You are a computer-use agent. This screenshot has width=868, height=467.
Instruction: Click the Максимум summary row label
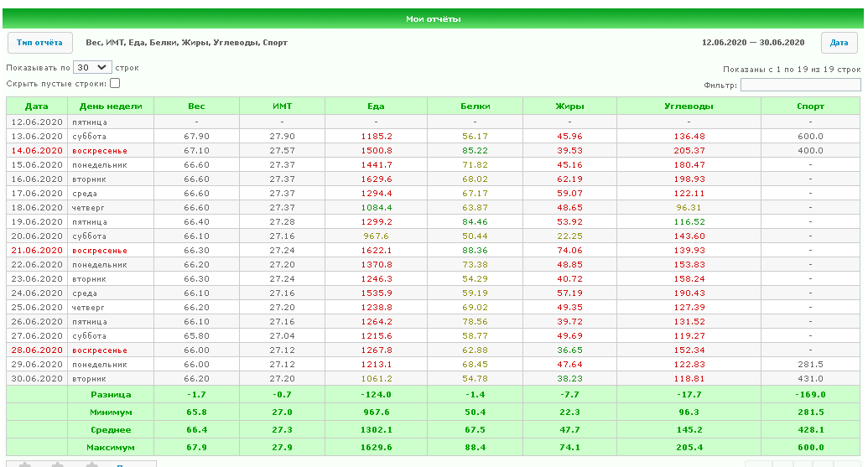point(111,448)
